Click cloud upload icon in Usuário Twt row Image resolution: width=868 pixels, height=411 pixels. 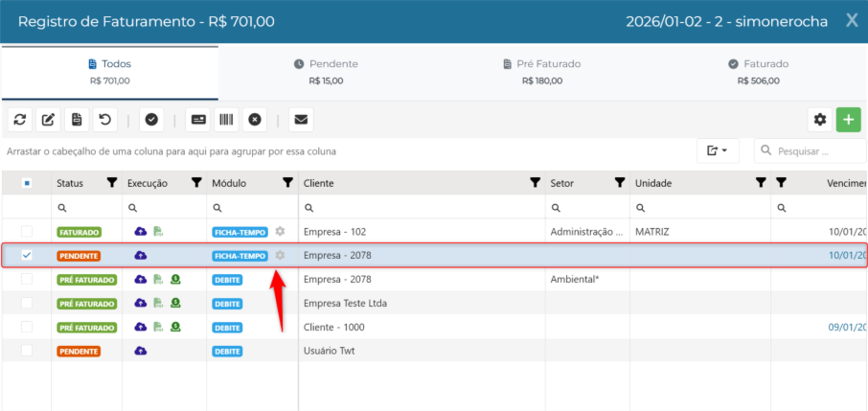(x=141, y=351)
